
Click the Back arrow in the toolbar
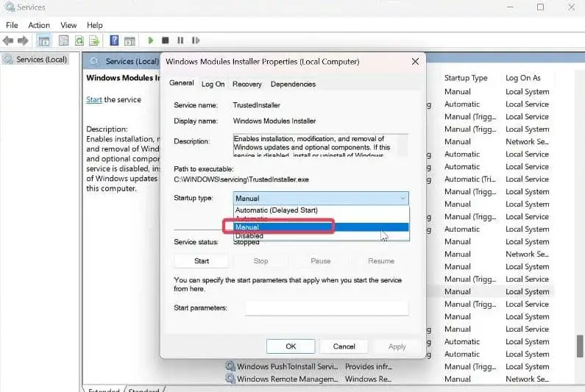[x=8, y=40]
